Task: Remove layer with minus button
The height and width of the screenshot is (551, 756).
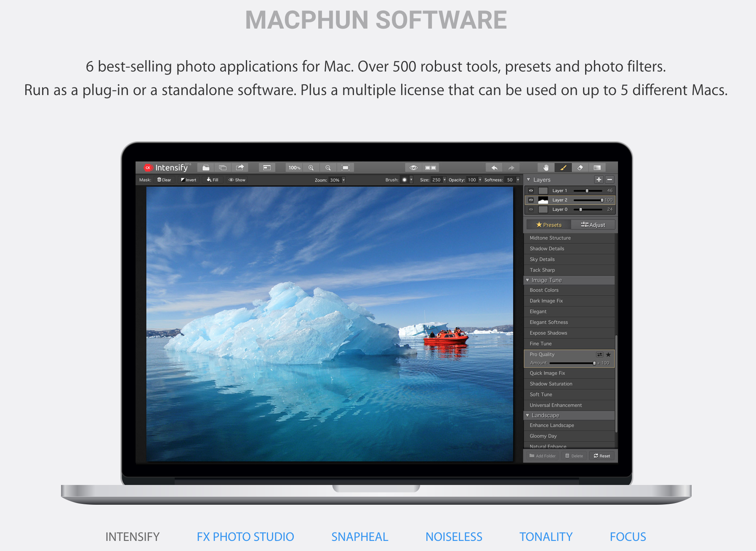Action: (610, 180)
